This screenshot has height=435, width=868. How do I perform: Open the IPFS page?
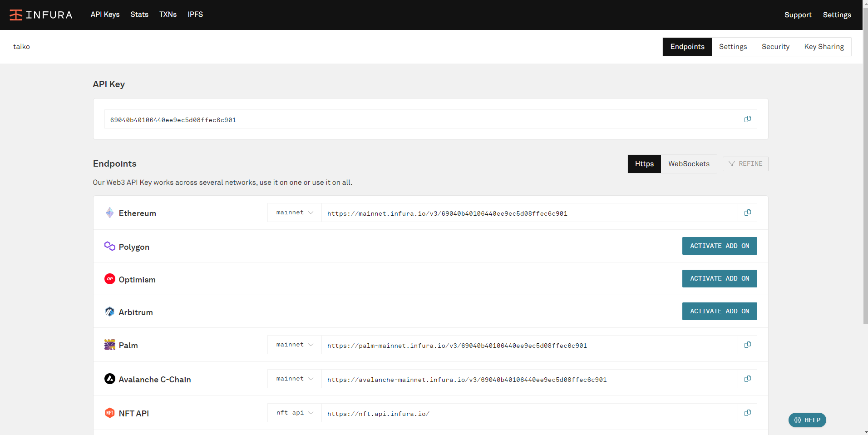(x=195, y=15)
